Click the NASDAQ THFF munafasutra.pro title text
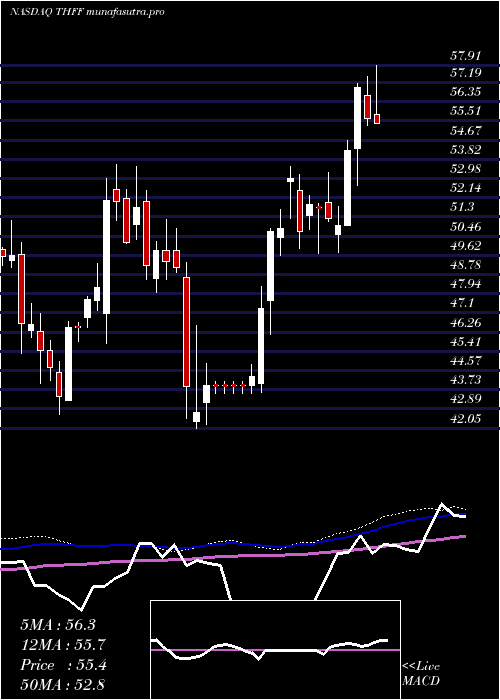 click(88, 12)
